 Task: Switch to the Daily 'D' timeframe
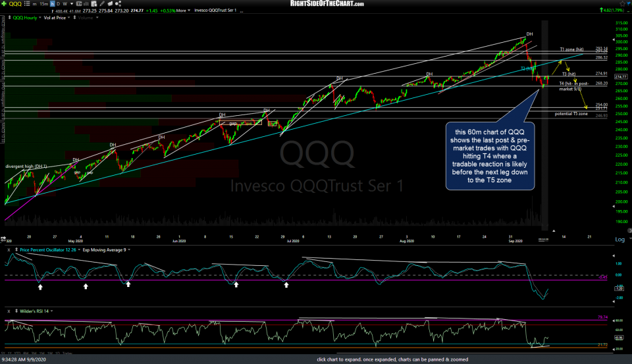[59, 4]
